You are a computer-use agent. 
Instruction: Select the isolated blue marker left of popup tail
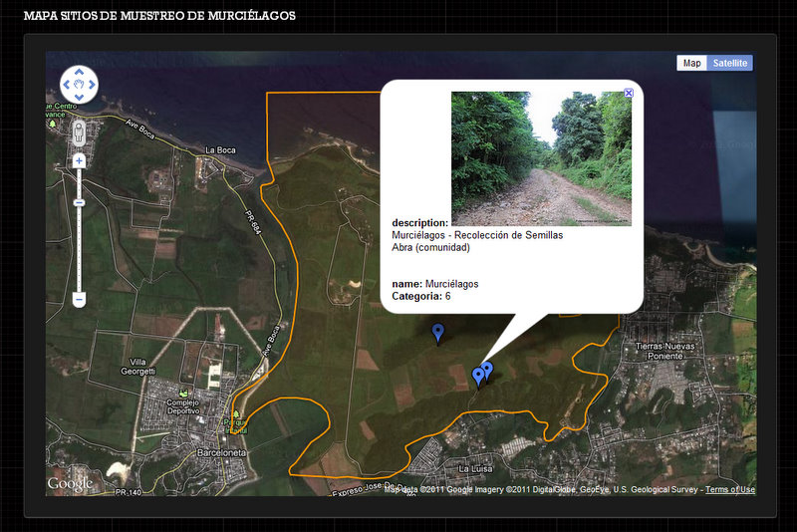(x=437, y=333)
